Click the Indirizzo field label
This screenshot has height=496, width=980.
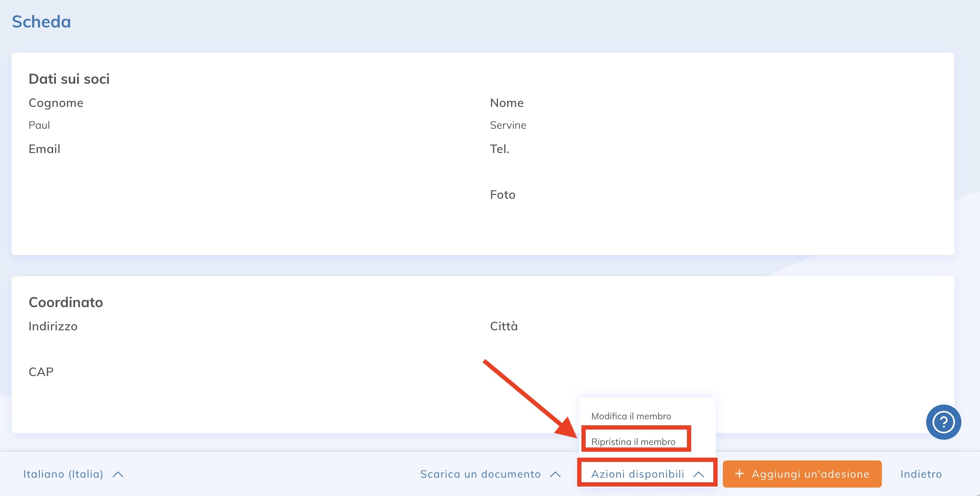pos(53,326)
